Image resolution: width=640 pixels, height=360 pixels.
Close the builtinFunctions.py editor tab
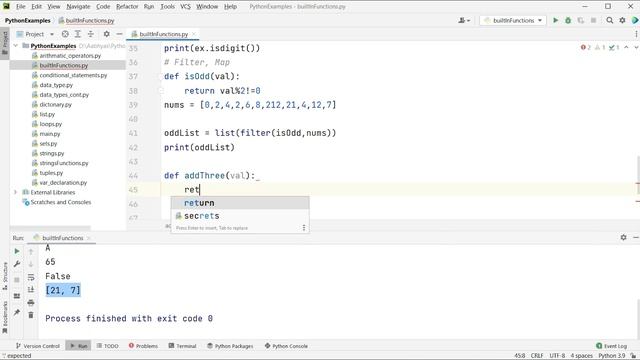click(x=194, y=34)
